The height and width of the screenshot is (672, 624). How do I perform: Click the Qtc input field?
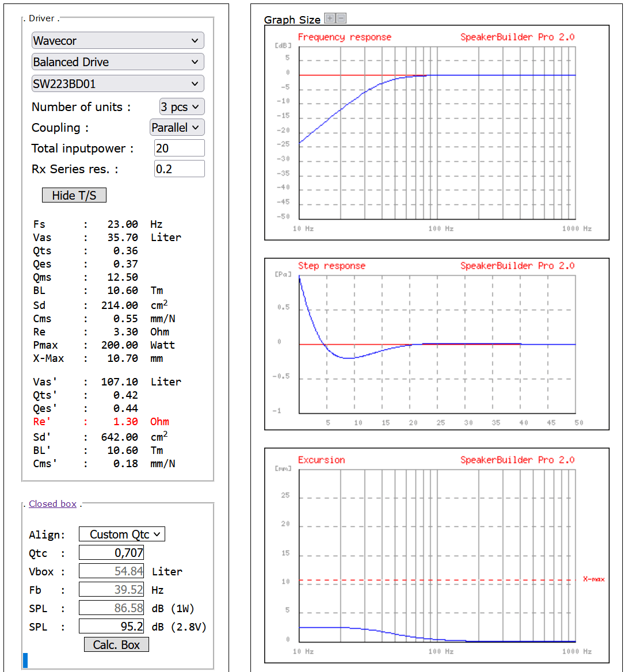[111, 552]
